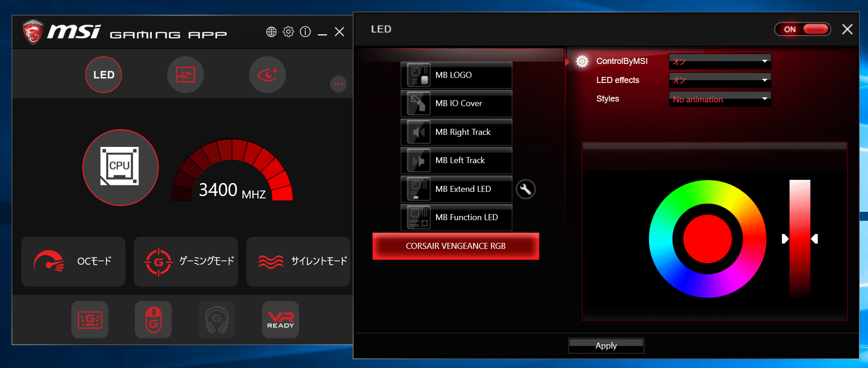868x368 pixels.
Task: Select MB Extend LED entry
Action: 456,189
